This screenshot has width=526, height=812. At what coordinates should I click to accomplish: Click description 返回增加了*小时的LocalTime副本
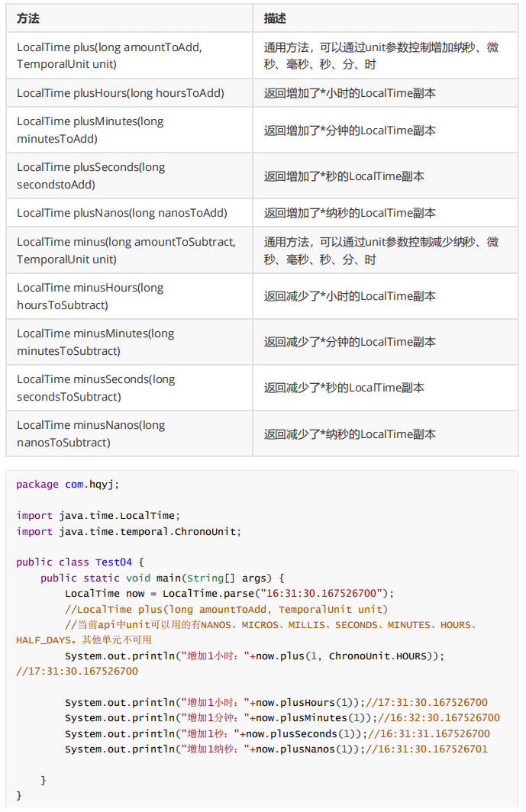pos(350,93)
